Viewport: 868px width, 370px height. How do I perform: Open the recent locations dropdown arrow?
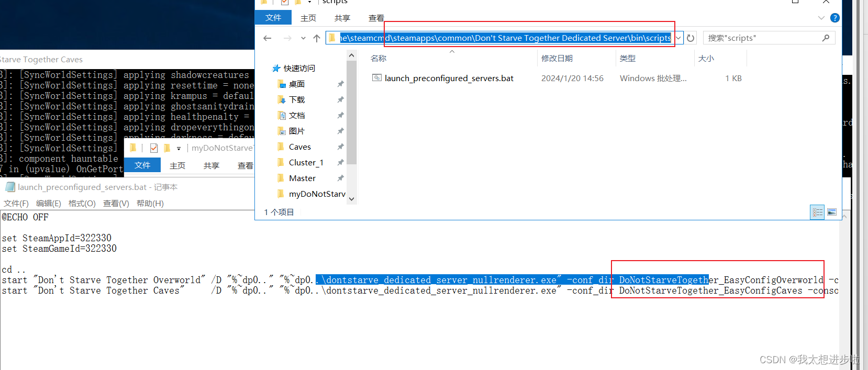coord(303,38)
